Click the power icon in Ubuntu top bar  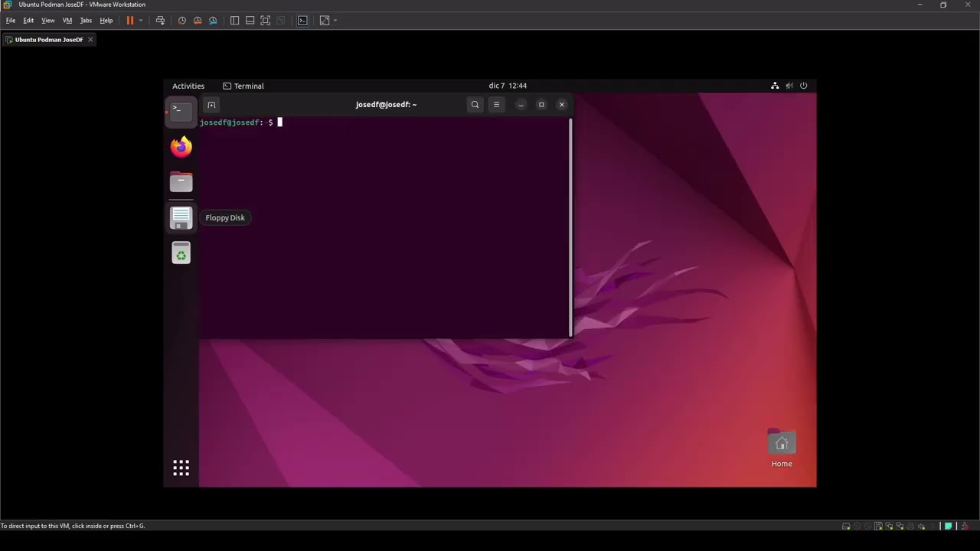click(804, 86)
